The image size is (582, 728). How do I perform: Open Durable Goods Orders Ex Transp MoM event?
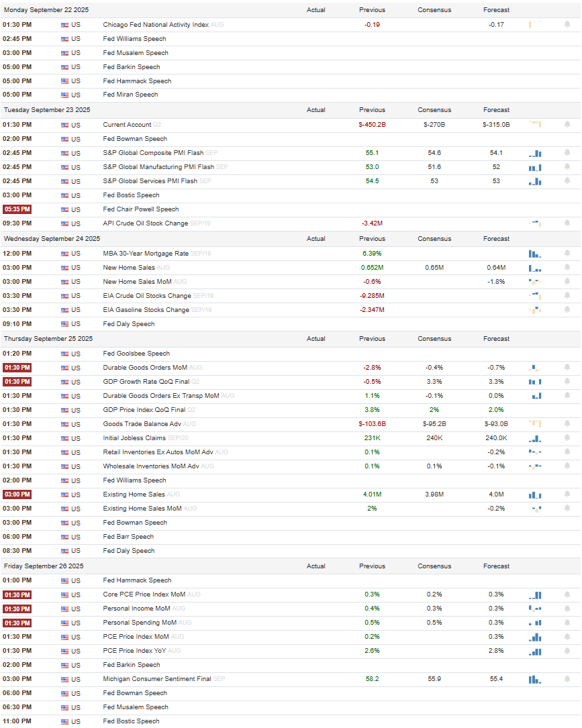[x=160, y=396]
